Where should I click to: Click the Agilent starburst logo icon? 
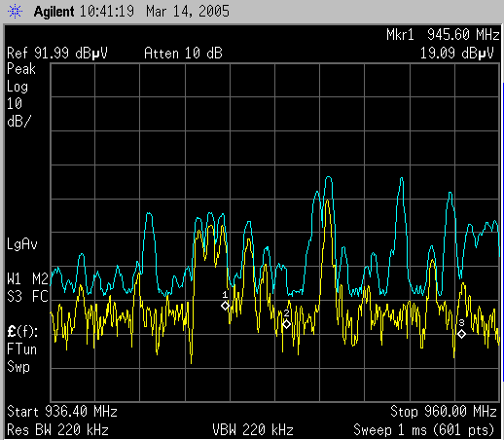click(x=15, y=12)
